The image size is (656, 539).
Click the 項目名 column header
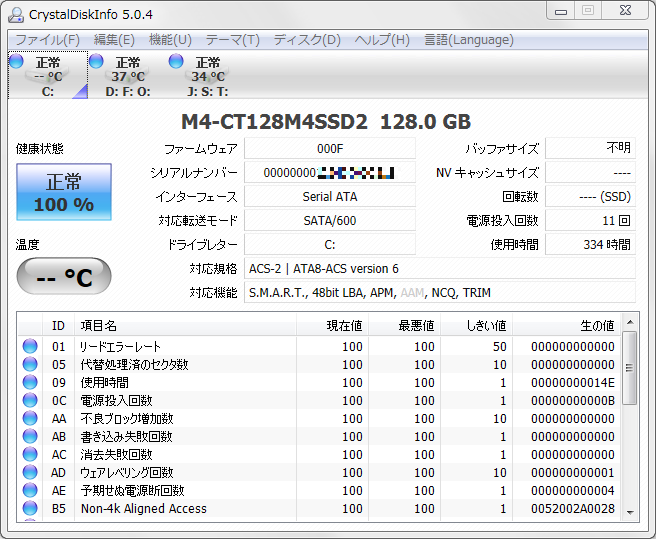(185, 325)
